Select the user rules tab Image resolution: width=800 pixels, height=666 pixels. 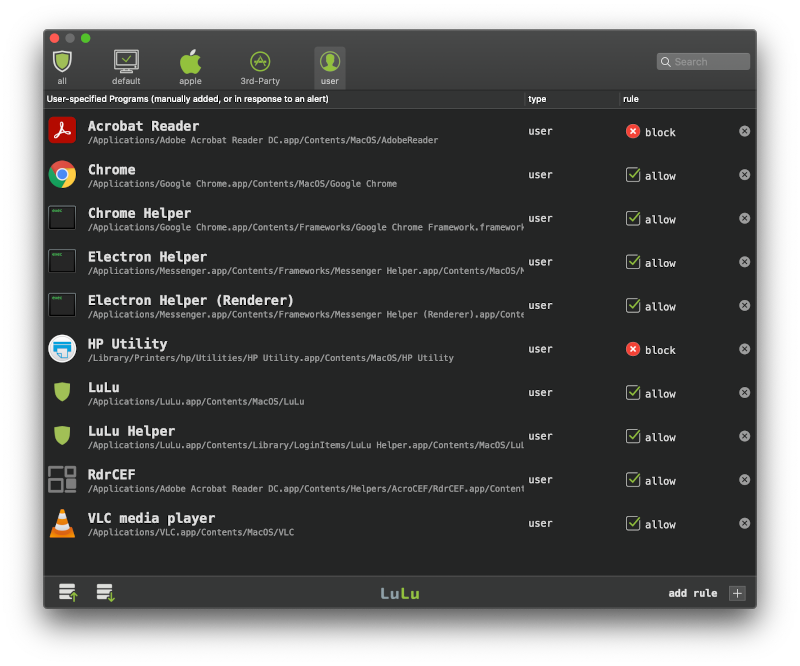click(x=330, y=67)
